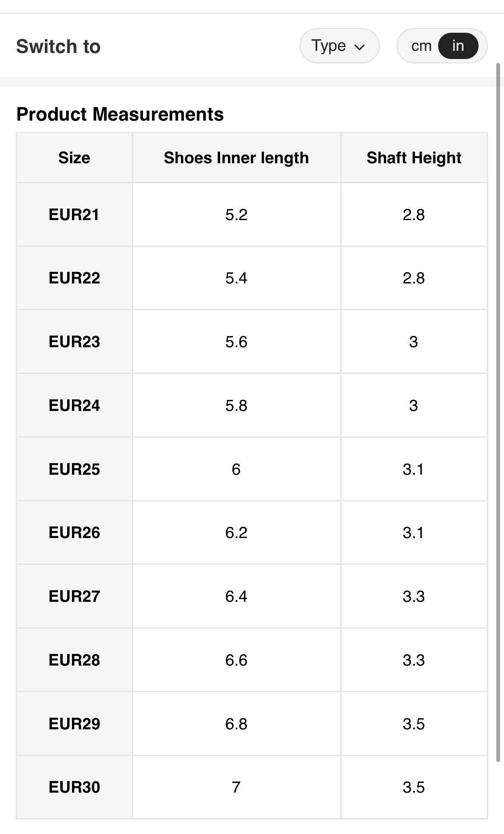Screen dimensions: 504x834
Task: Click the EUR23 size cell
Action: pos(74,342)
